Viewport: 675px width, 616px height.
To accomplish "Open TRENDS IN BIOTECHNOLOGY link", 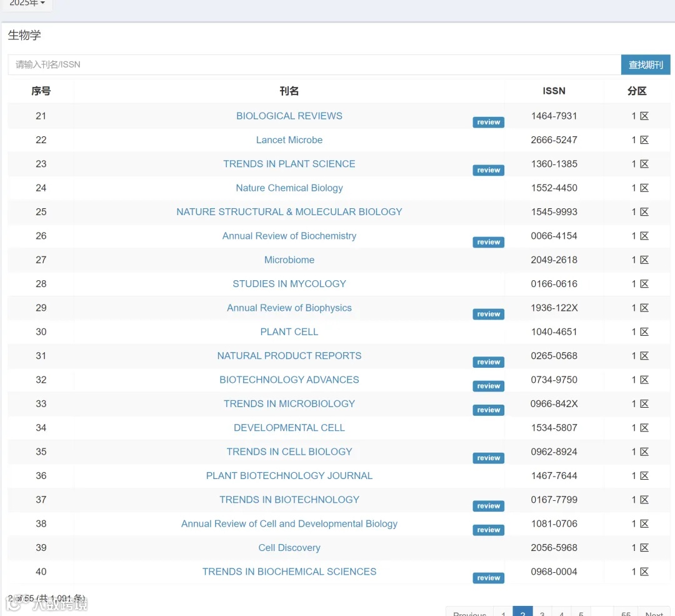I will click(x=289, y=500).
